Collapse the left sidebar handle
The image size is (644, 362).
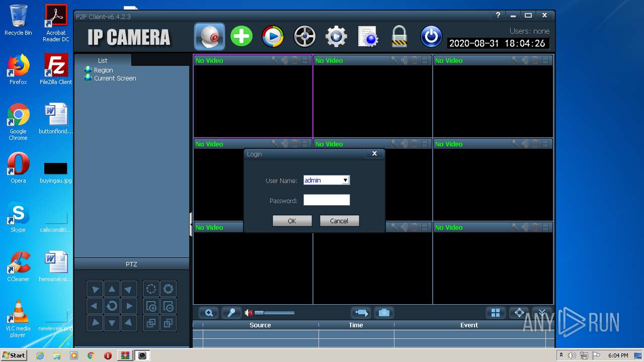[x=191, y=224]
